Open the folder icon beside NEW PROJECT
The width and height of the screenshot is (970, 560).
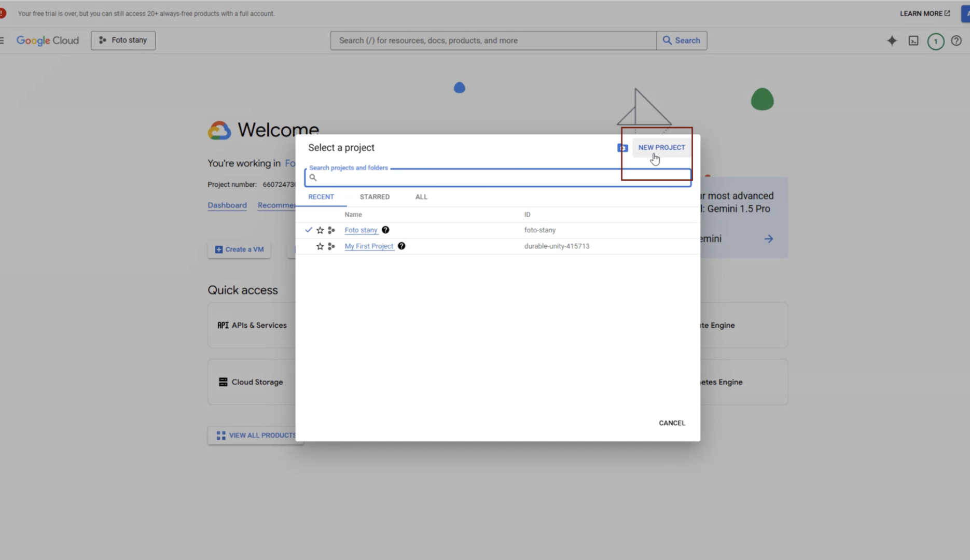coord(622,148)
